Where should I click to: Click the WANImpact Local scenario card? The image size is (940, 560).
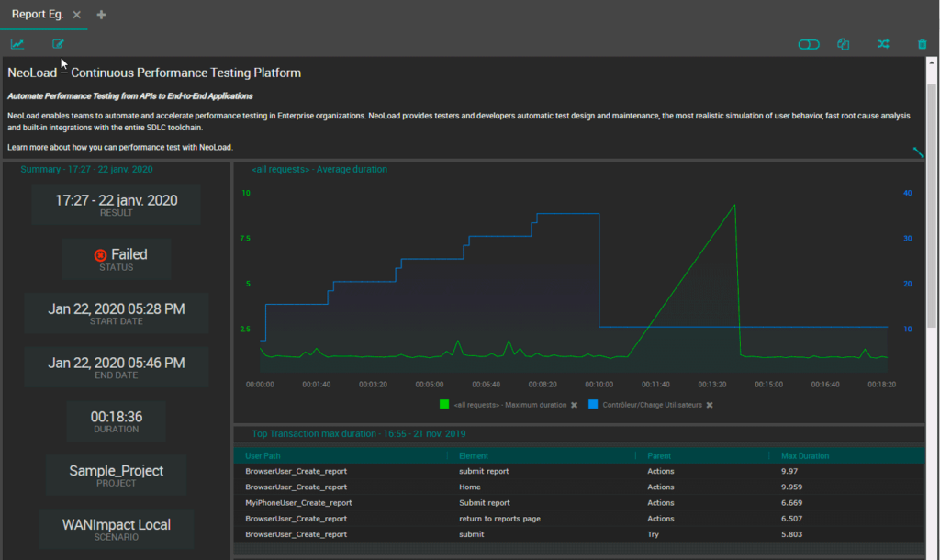pyautogui.click(x=117, y=529)
